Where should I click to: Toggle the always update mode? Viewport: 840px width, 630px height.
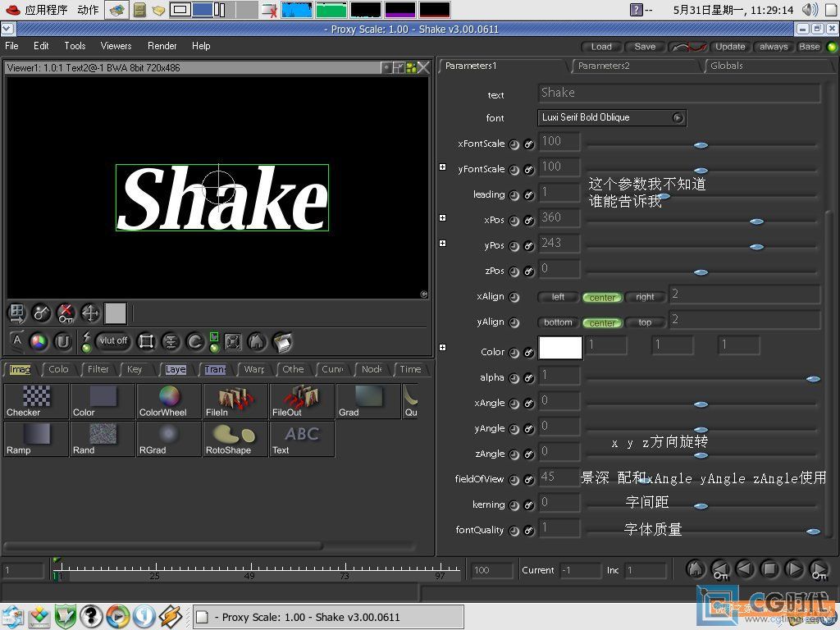[774, 47]
